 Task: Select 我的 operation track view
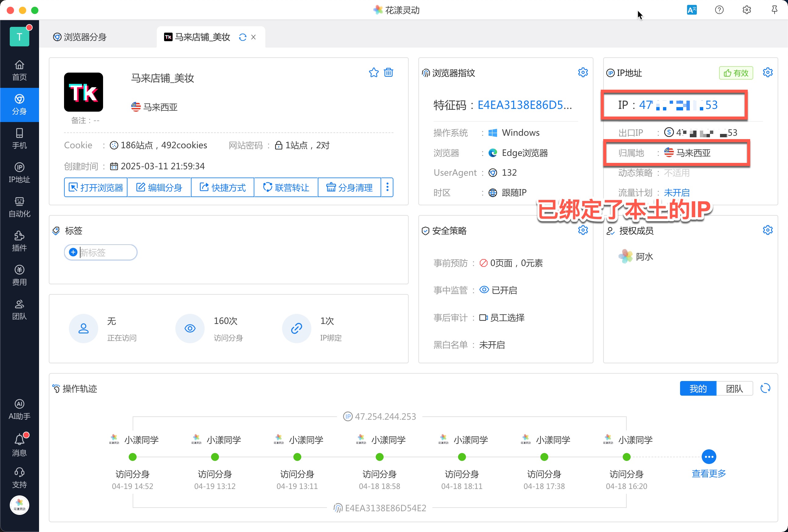coord(698,389)
